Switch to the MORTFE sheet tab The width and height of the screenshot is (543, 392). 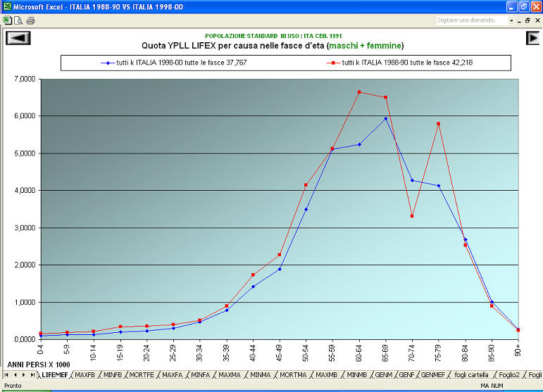[x=142, y=374]
